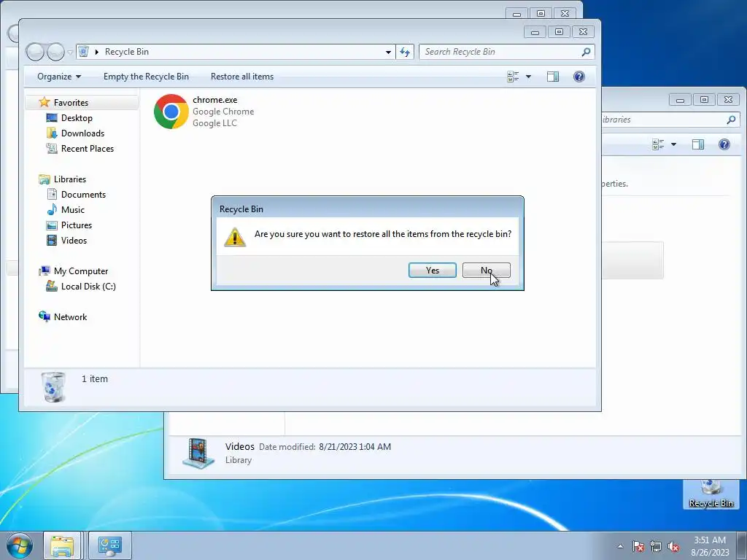747x560 pixels.
Task: Click the Videos title in details pane
Action: click(239, 447)
